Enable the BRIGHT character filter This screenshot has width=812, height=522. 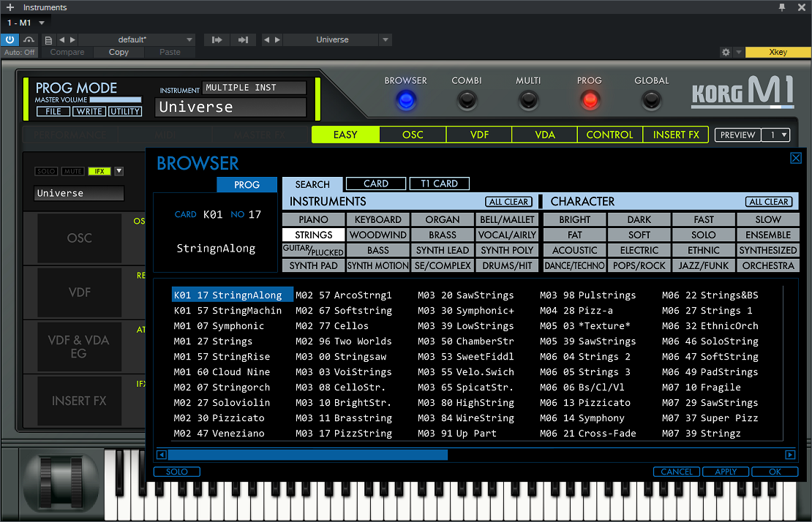(x=574, y=219)
